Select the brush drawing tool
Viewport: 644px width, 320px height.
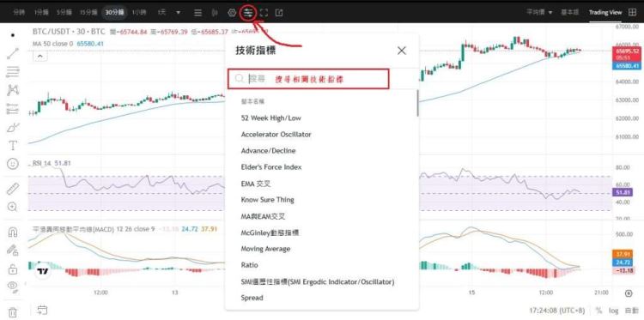(13, 127)
